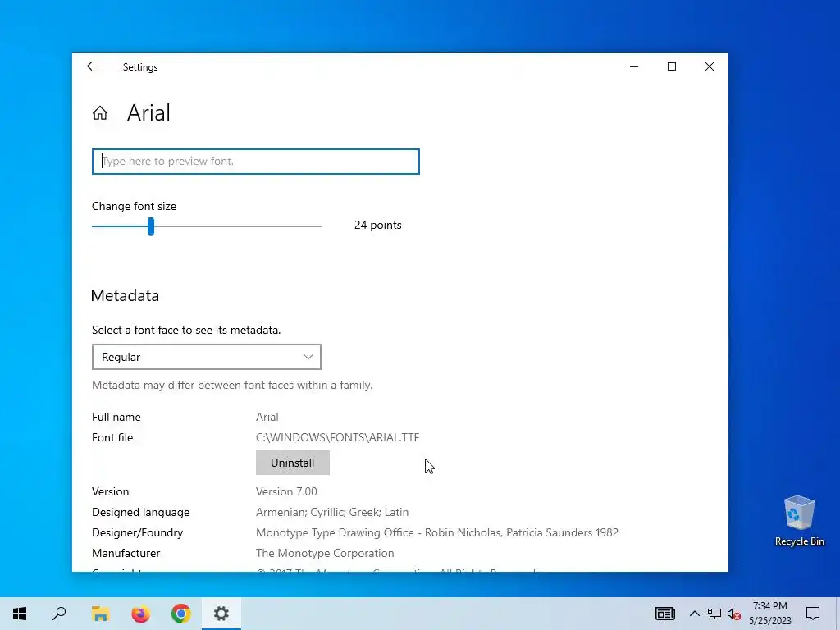Screen dimensions: 840x630
Task: Click the Version 7.00 value
Action: click(286, 491)
